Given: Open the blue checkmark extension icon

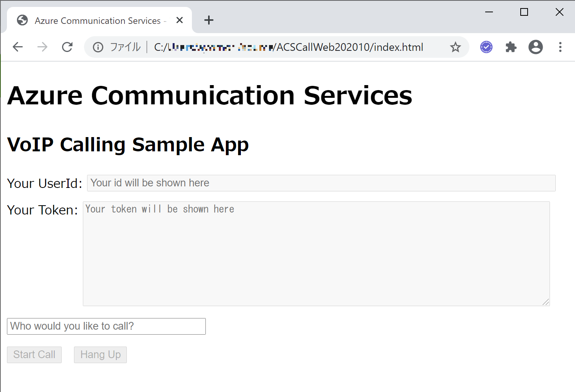Looking at the screenshot, I should [486, 47].
